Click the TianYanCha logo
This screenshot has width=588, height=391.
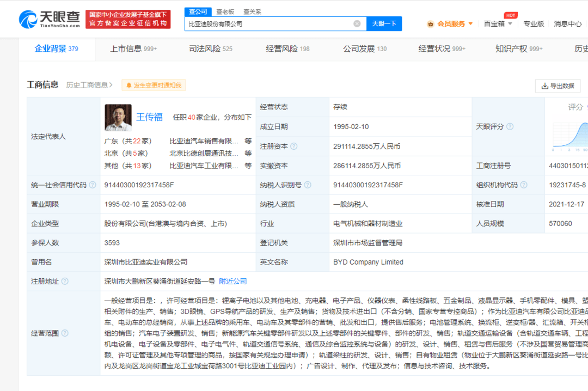[50, 19]
